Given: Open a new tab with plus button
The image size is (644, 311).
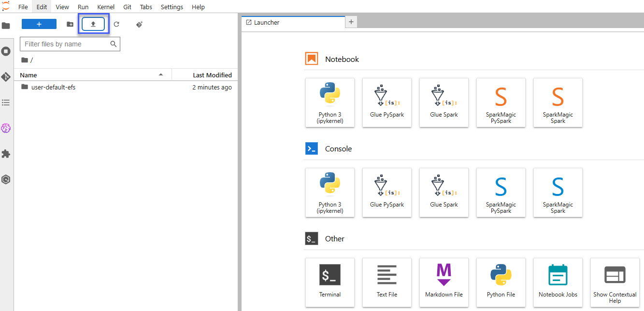Looking at the screenshot, I should click(351, 22).
